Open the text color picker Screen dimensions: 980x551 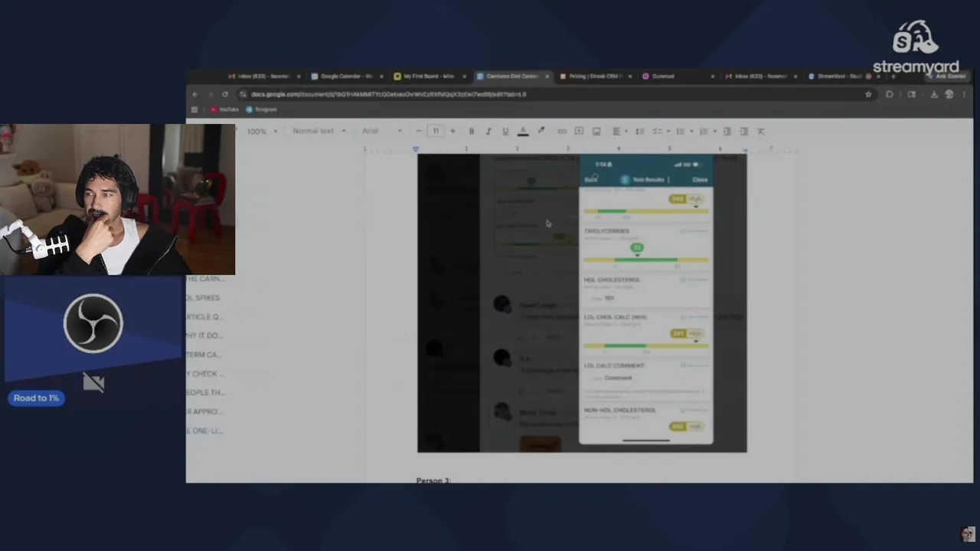[x=523, y=131]
